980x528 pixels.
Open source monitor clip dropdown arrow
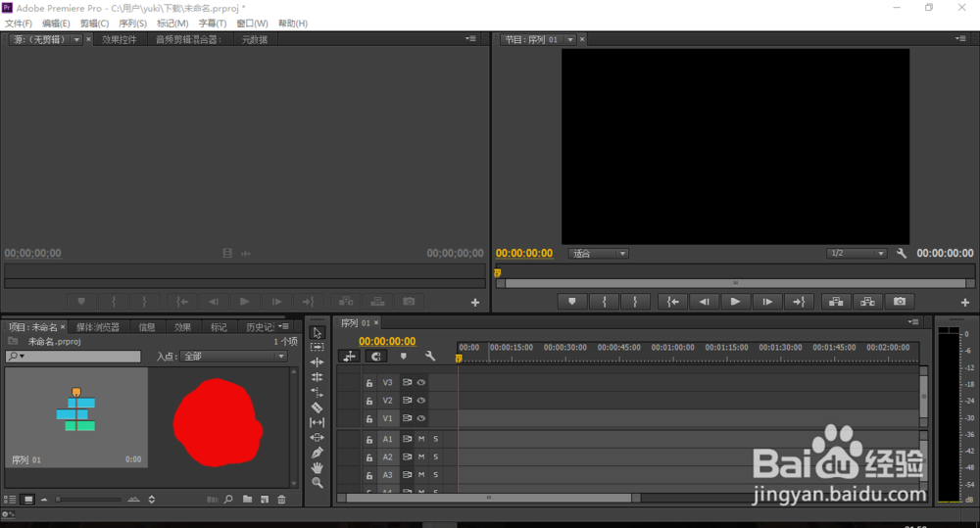(76, 39)
